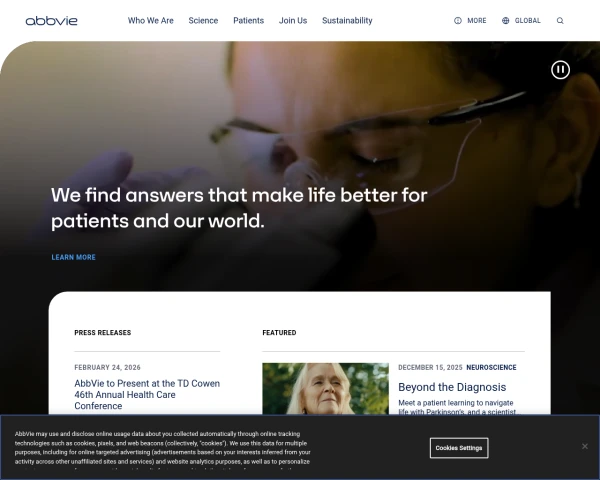Expand the Who We Are menu
Viewport: 600px width, 480px height.
[x=150, y=21]
